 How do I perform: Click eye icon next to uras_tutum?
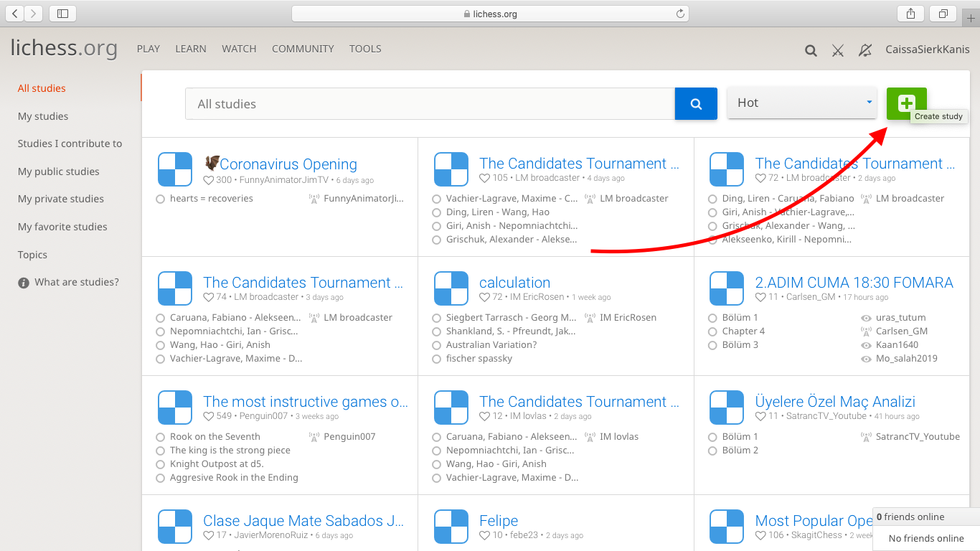[x=866, y=318]
